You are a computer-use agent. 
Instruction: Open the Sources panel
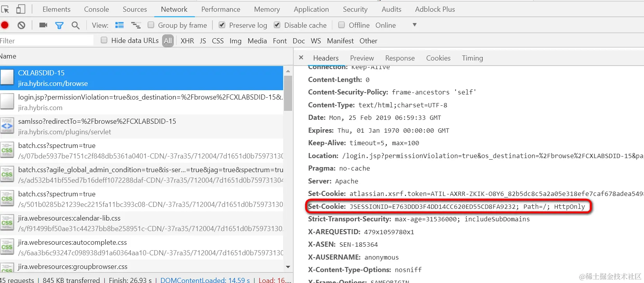point(135,9)
